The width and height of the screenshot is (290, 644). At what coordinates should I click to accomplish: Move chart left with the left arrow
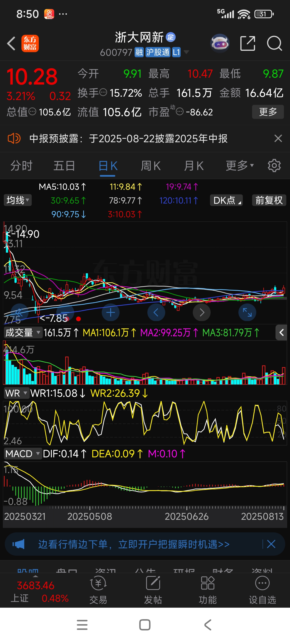(x=156, y=312)
